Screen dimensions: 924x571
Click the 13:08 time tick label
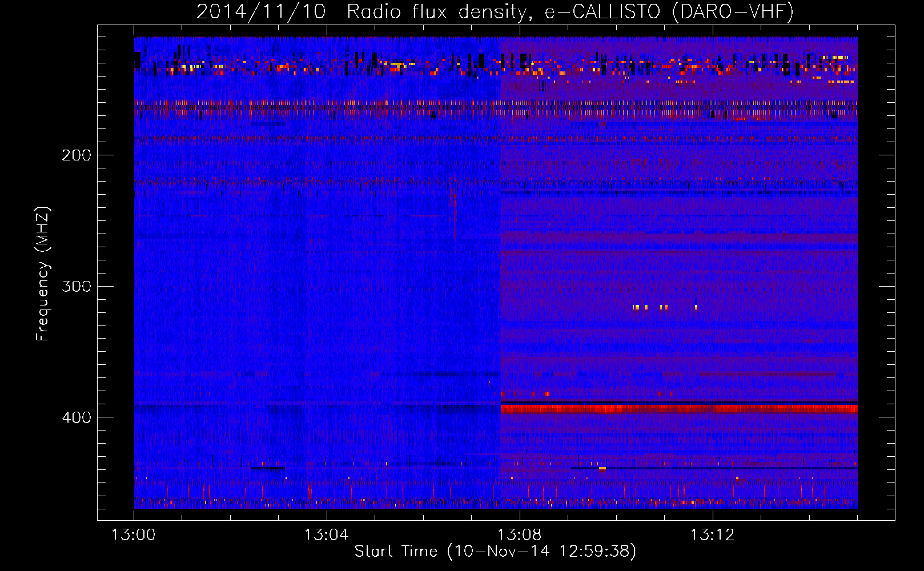tap(519, 535)
